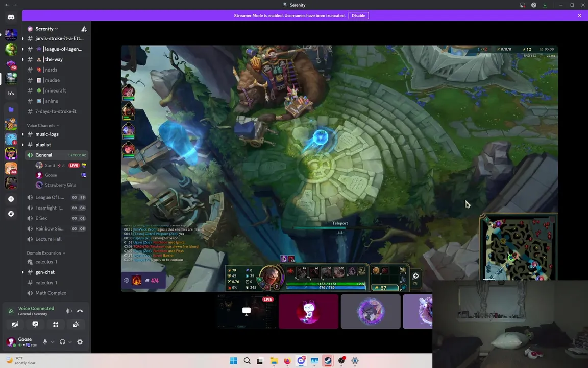Image resolution: width=588 pixels, height=368 pixels.
Task: Open the-way text channel
Action: coord(56,59)
